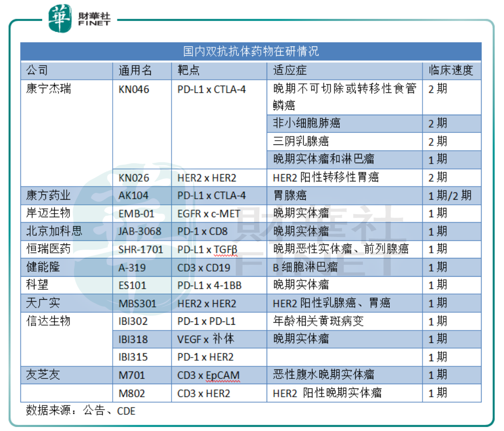Click the indication HER2 阳性晚期实体瘤

(327, 393)
